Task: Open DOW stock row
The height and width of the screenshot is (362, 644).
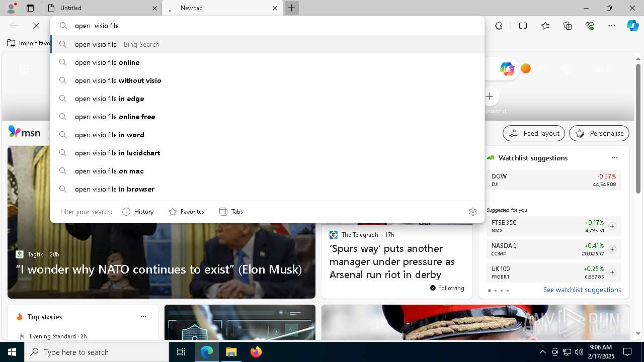Action: pyautogui.click(x=553, y=180)
